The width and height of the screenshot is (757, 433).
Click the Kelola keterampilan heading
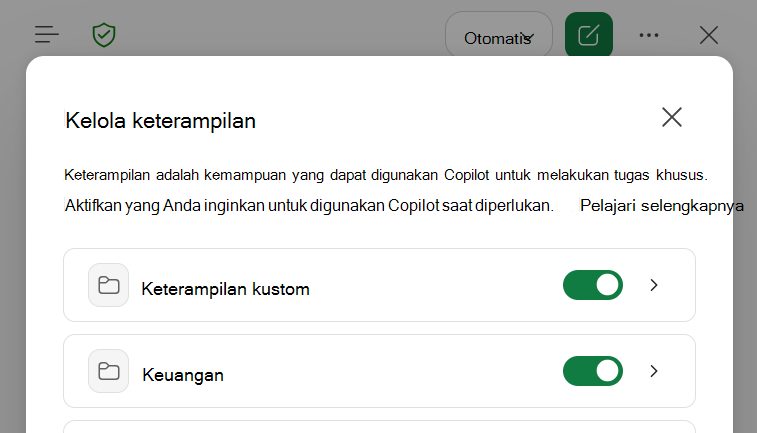[160, 121]
